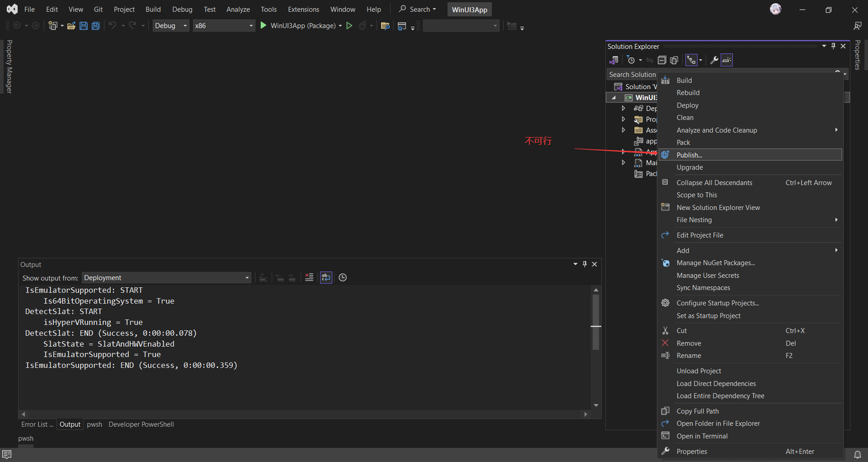This screenshot has height=462, width=868.
Task: Open the notifications bell in status bar
Action: [857, 454]
